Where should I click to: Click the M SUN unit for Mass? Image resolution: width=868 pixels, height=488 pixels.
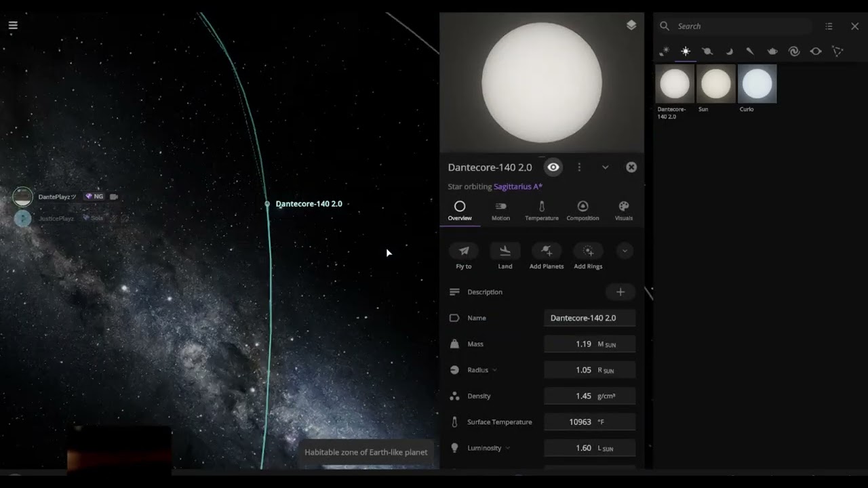pyautogui.click(x=606, y=344)
